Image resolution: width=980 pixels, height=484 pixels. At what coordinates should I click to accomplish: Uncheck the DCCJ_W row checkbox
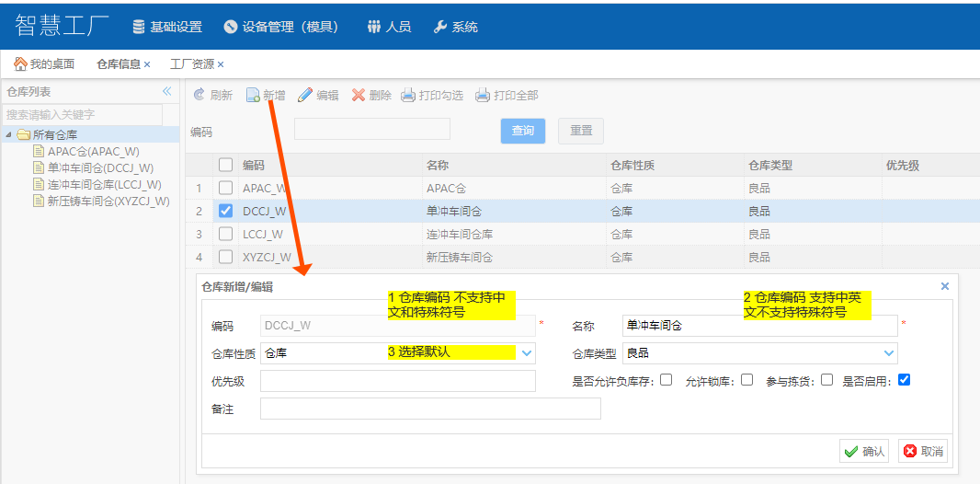226,211
